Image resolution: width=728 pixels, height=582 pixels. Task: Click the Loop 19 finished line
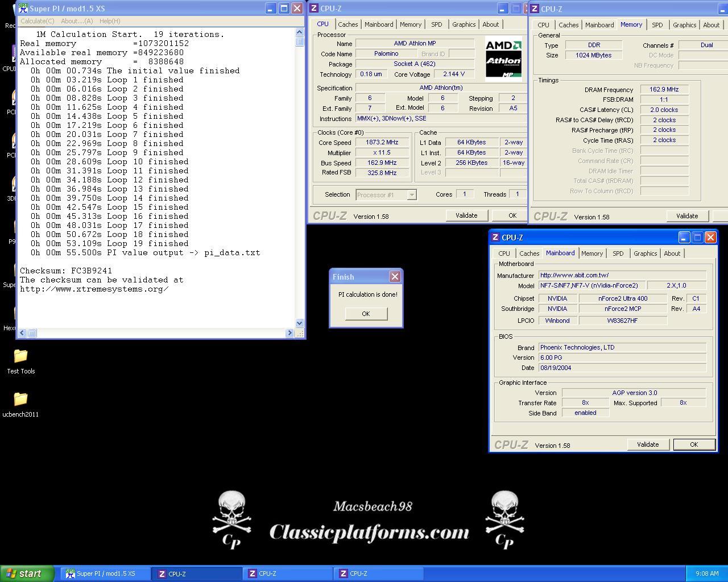pyautogui.click(x=110, y=243)
